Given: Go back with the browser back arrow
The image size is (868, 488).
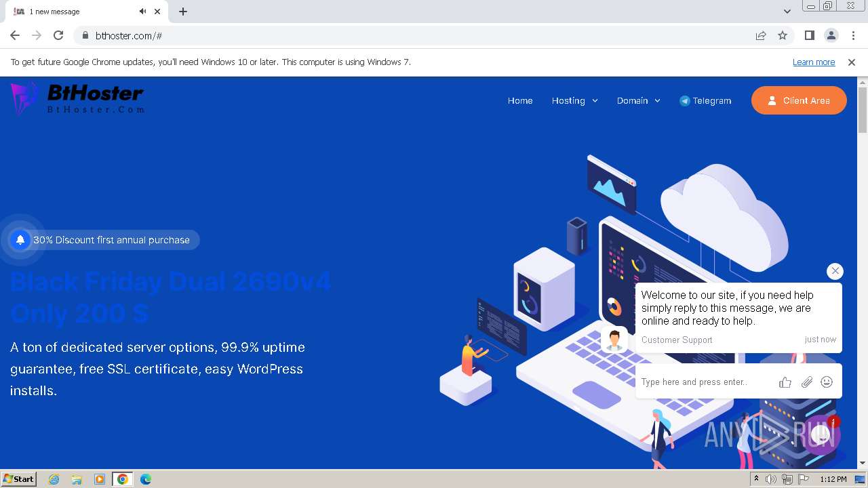Looking at the screenshot, I should (x=15, y=35).
